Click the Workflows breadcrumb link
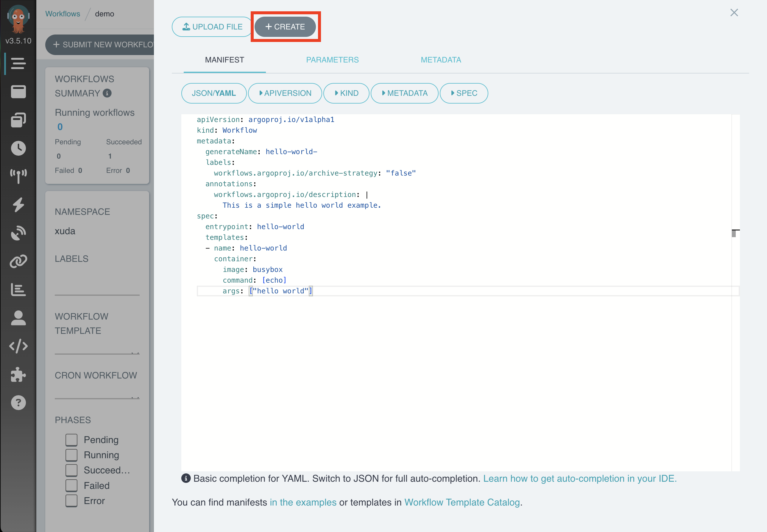This screenshot has width=767, height=532. pyautogui.click(x=63, y=14)
